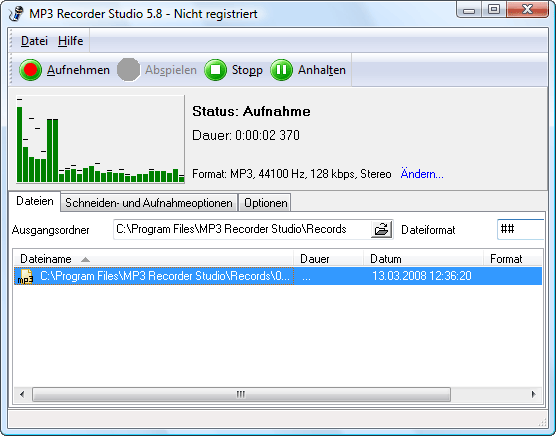This screenshot has height=436, width=556.
Task: Switch to the Dateien tab
Action: click(35, 201)
